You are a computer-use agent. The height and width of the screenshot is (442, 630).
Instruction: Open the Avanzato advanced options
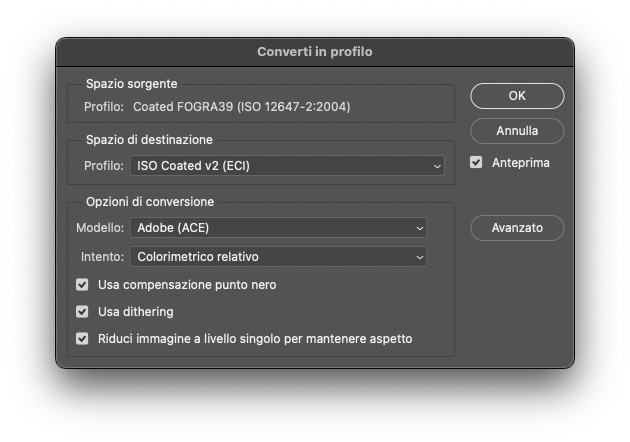pyautogui.click(x=517, y=228)
